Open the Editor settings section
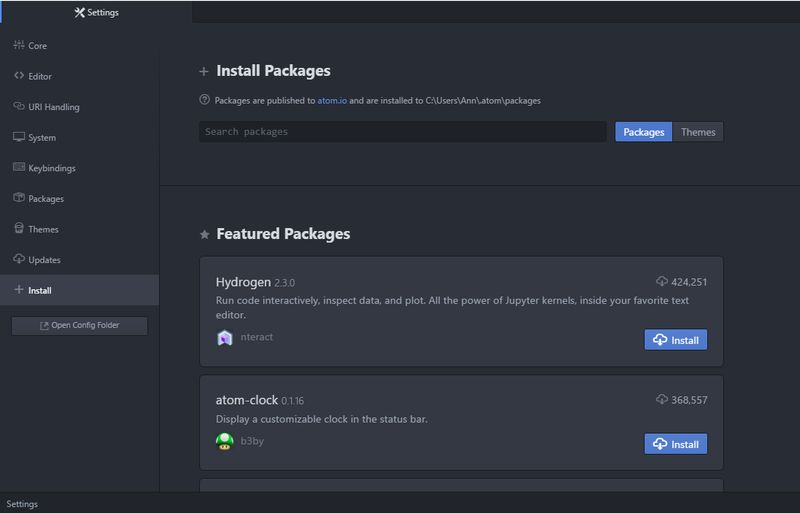This screenshot has width=800, height=513. pyautogui.click(x=40, y=76)
